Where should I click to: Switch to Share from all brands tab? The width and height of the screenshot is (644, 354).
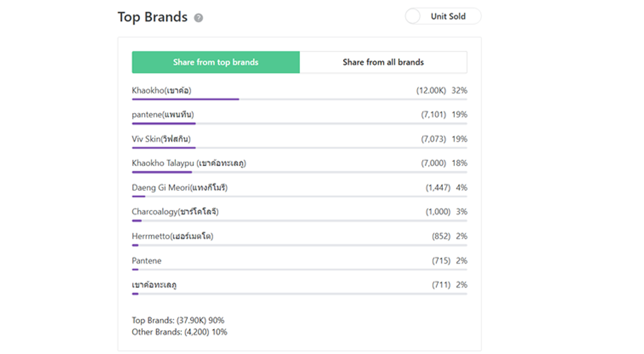coord(383,62)
